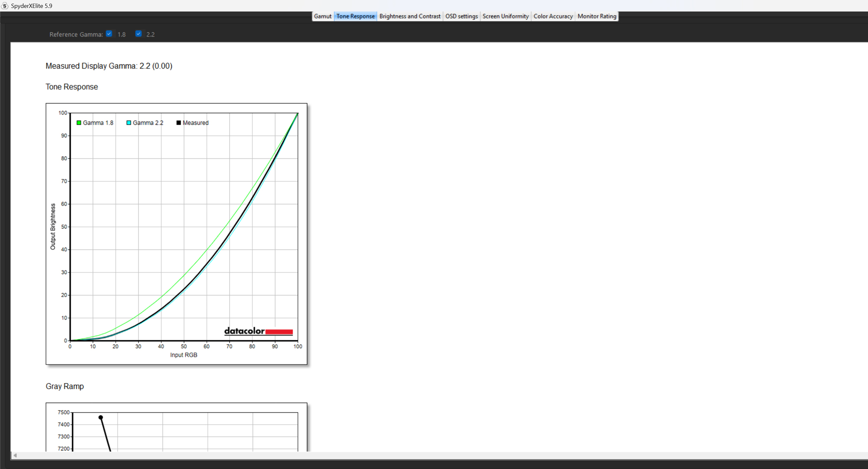Click the data point on the Gray Ramp graph
The image size is (868, 469).
click(x=101, y=417)
